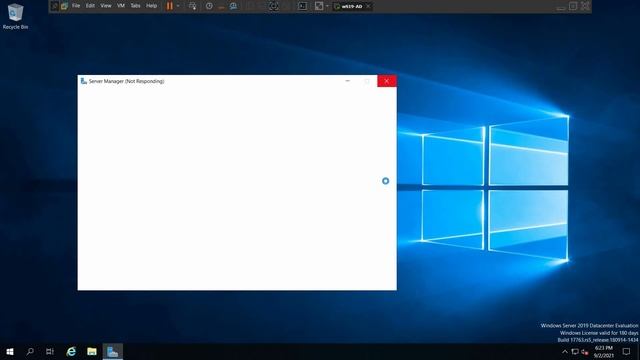Open the File menu in VMware toolbar
The image size is (640, 360).
(76, 6)
